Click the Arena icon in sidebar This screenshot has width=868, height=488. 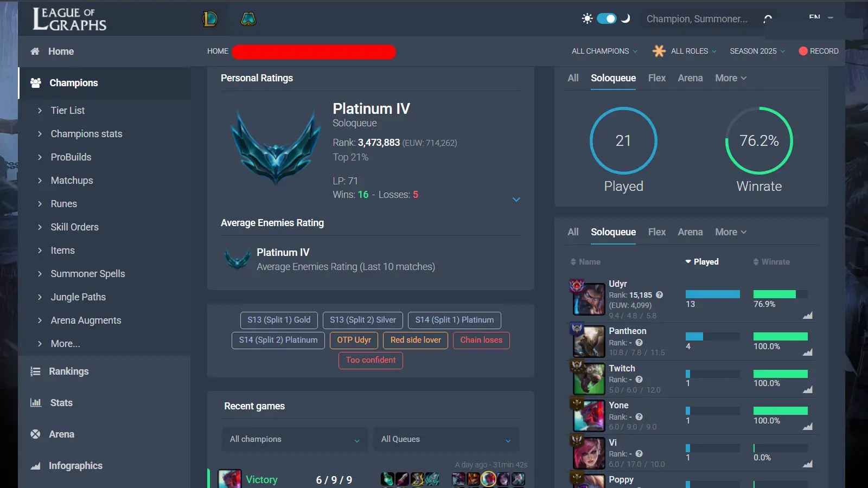pos(35,434)
